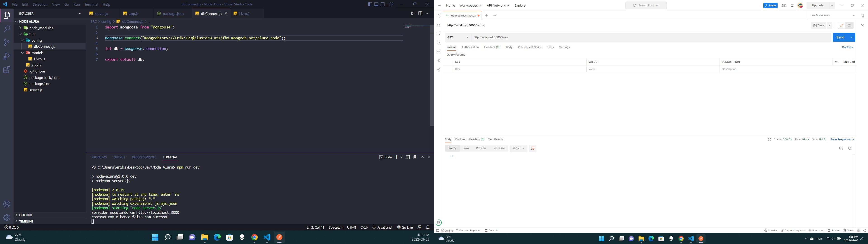
Task: Click the Authorization tab in Postman
Action: point(470,47)
